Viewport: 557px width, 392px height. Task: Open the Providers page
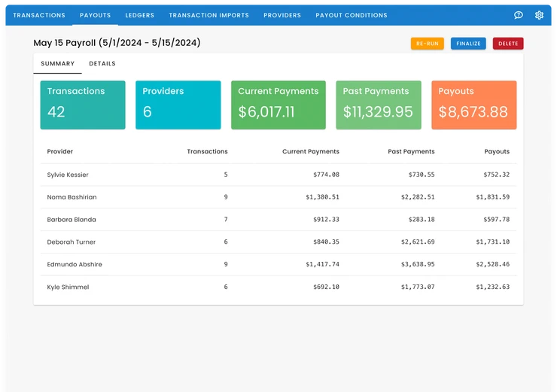[282, 15]
